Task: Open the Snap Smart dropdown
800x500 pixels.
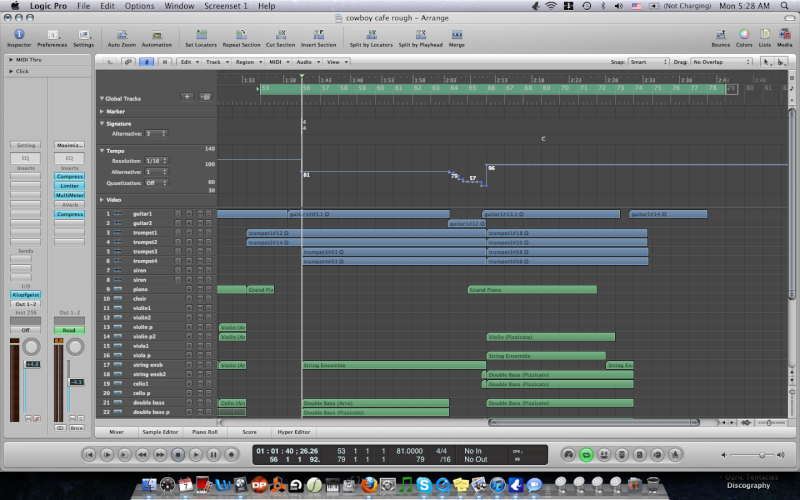Action: tap(648, 62)
